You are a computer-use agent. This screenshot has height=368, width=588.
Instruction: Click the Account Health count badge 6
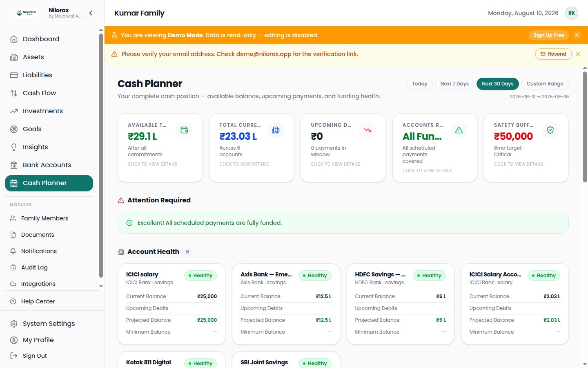187,252
